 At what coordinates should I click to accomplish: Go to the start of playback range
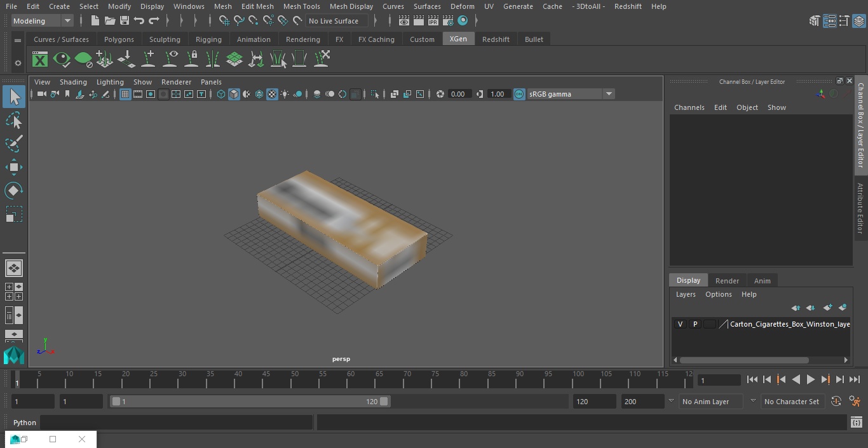752,379
